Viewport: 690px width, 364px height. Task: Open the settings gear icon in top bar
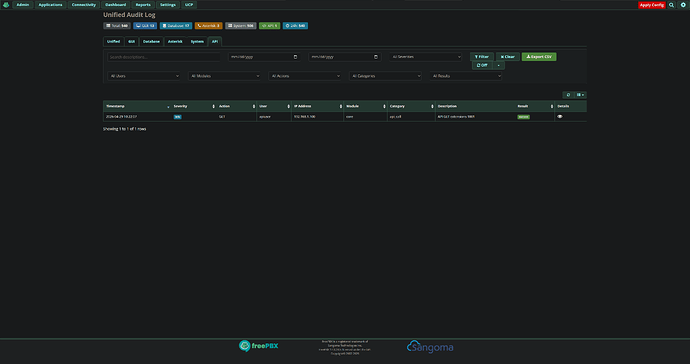tap(683, 5)
